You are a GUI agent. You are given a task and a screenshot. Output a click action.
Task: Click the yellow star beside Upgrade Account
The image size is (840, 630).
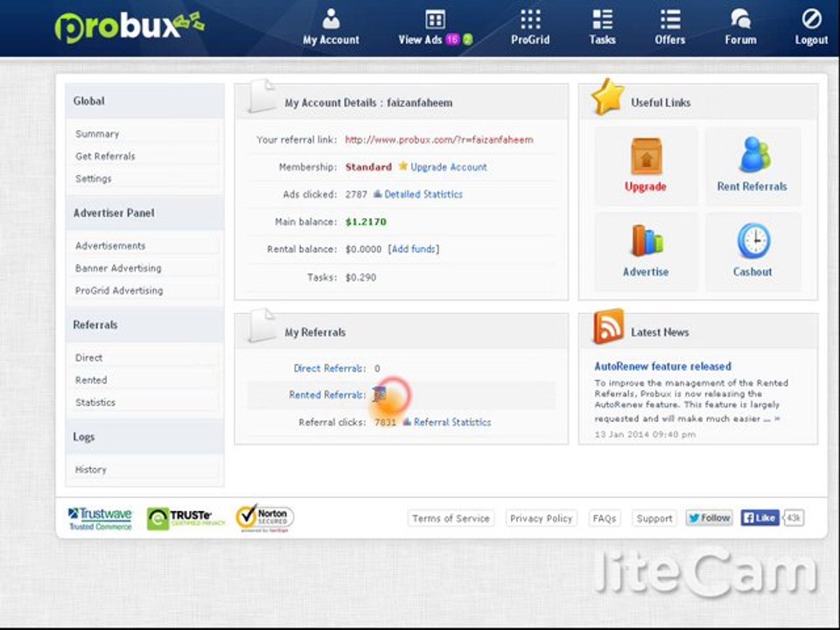point(402,166)
